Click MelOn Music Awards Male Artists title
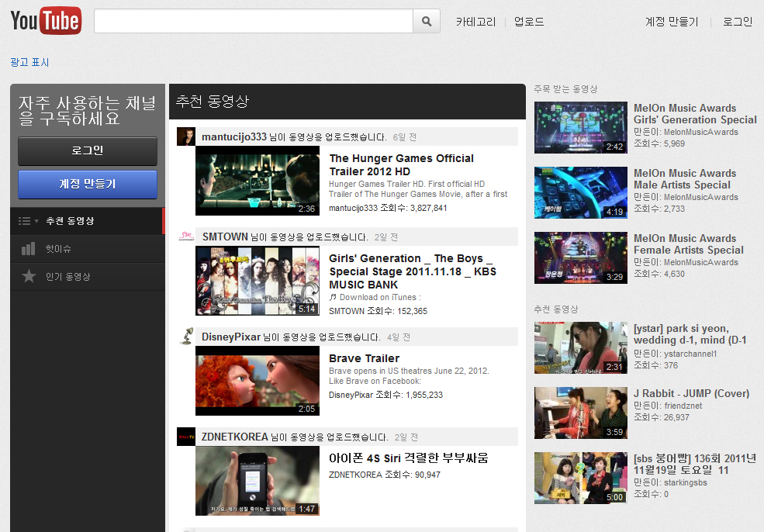The image size is (764, 532). coord(685,179)
